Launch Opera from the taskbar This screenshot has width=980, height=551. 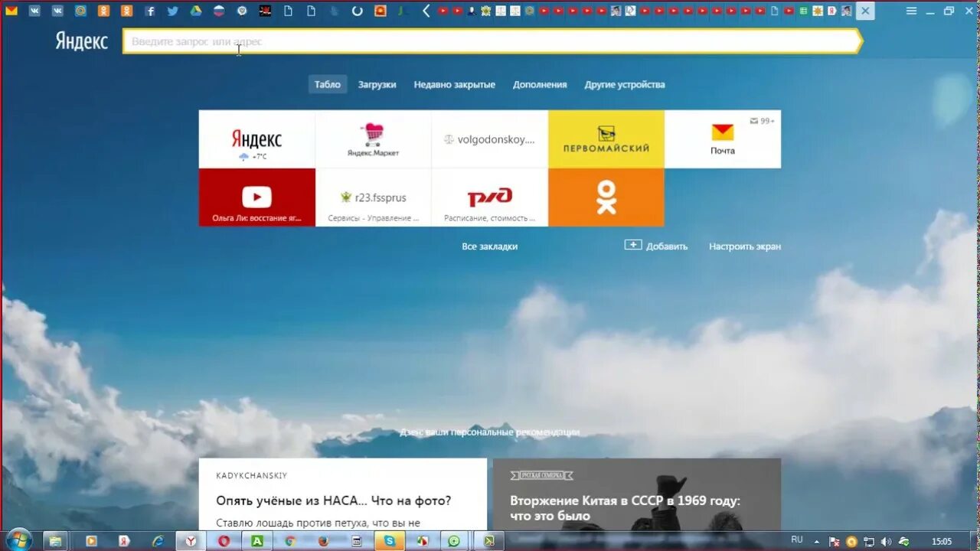pyautogui.click(x=224, y=540)
